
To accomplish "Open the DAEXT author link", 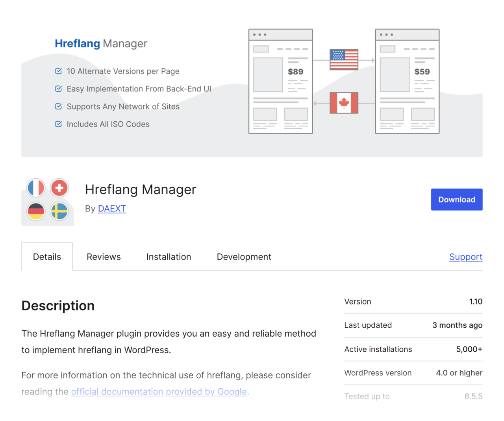I will click(112, 208).
